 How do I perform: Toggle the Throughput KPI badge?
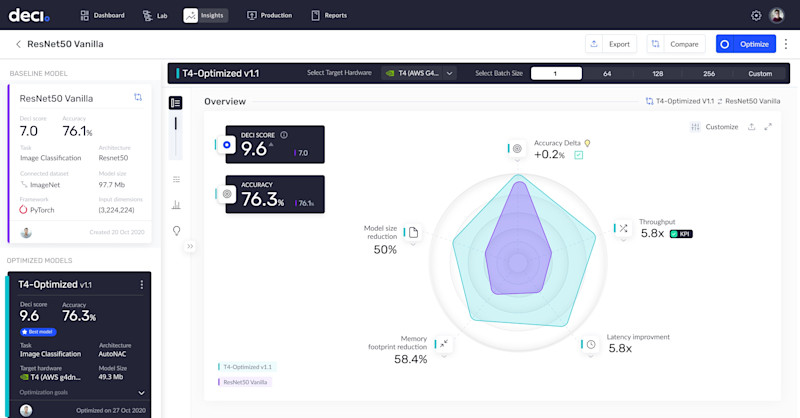(x=681, y=234)
